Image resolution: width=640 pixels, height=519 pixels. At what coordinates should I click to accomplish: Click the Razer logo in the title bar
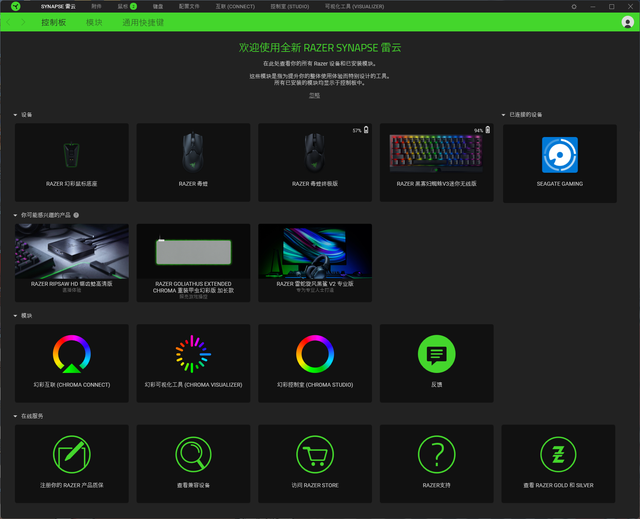(16, 6)
